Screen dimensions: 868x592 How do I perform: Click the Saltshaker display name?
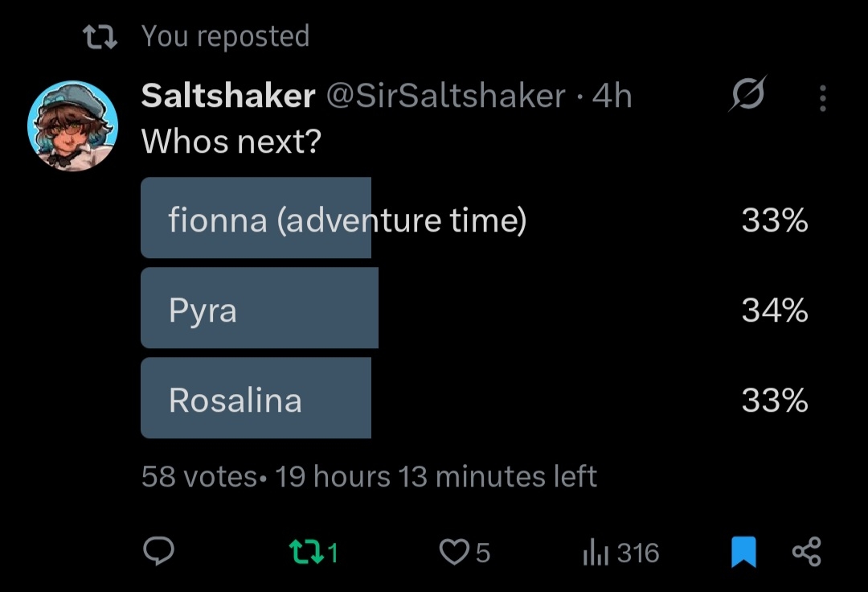227,97
